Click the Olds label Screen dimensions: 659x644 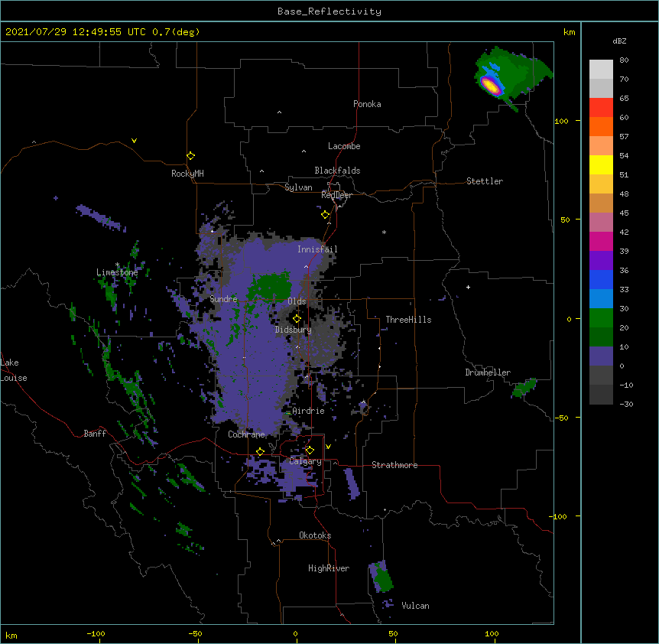(297, 301)
